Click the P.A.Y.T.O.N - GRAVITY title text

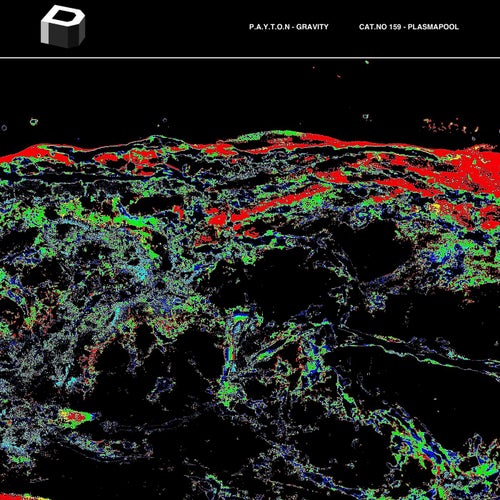tap(289, 27)
